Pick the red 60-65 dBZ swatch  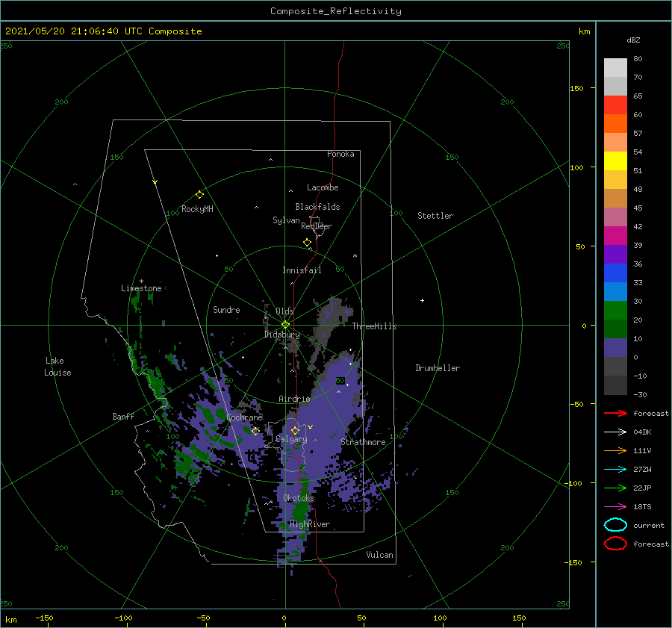click(615, 105)
